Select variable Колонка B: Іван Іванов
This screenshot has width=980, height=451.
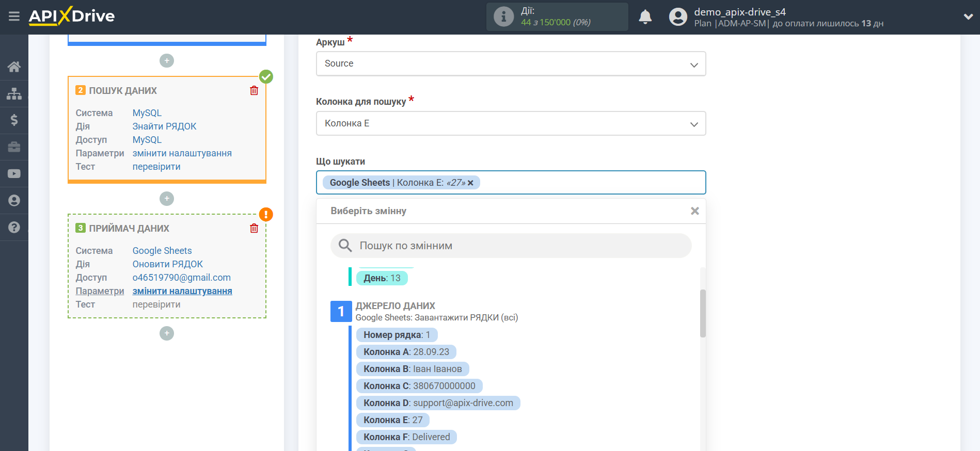click(413, 369)
